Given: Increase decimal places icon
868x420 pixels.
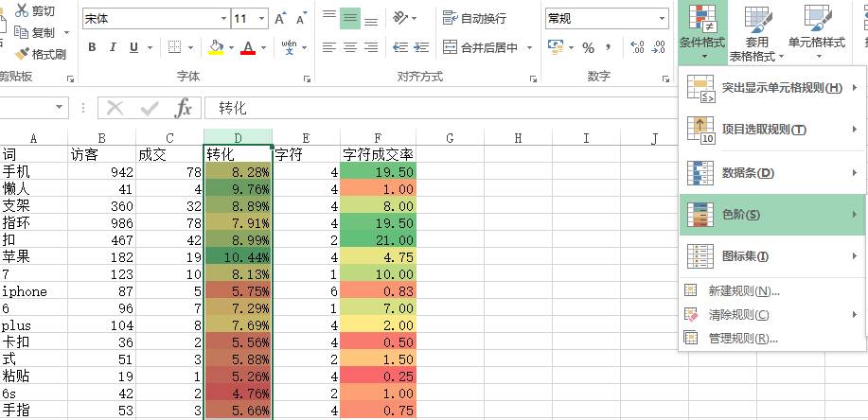Looking at the screenshot, I should click(638, 47).
